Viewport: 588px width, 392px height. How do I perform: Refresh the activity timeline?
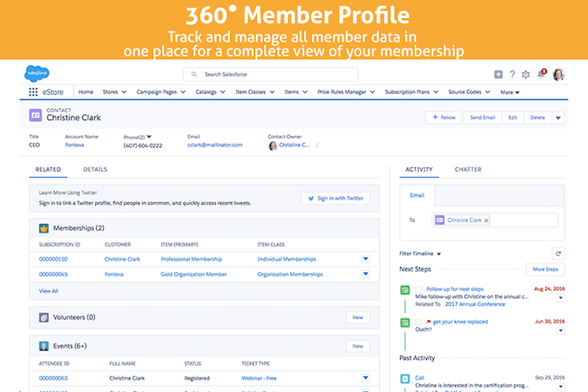(x=558, y=253)
